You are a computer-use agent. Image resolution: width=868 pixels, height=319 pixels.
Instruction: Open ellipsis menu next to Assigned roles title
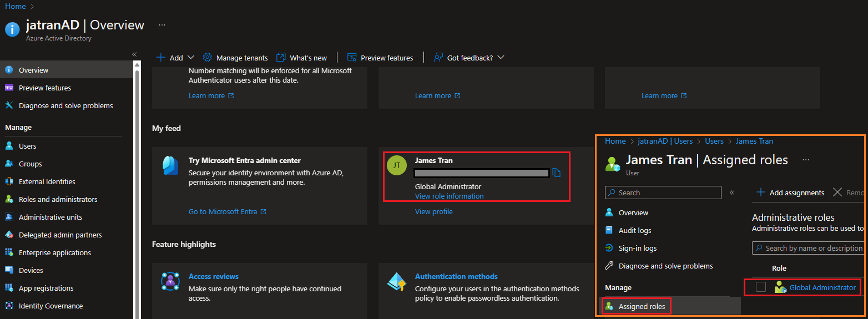(806, 160)
